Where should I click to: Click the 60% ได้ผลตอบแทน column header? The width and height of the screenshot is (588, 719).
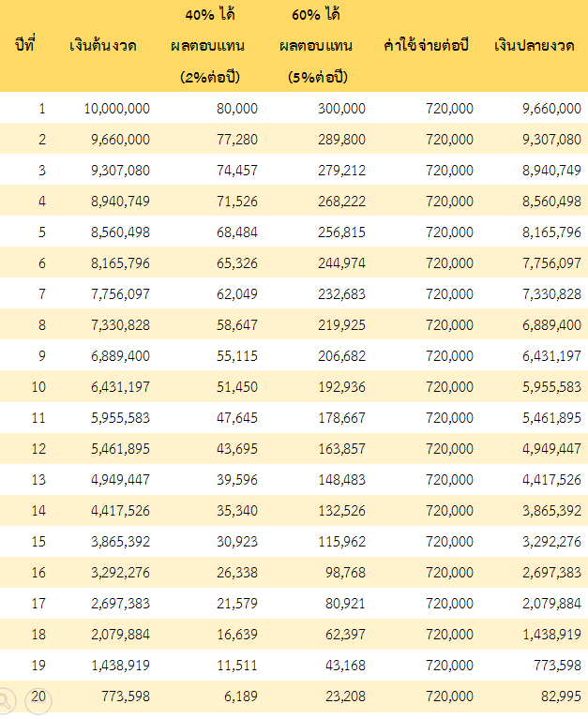[x=324, y=46]
